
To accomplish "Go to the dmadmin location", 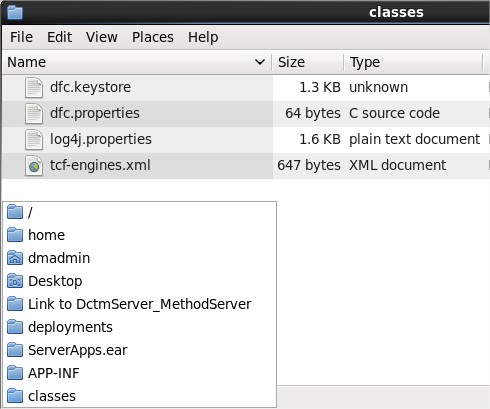I will 59,258.
